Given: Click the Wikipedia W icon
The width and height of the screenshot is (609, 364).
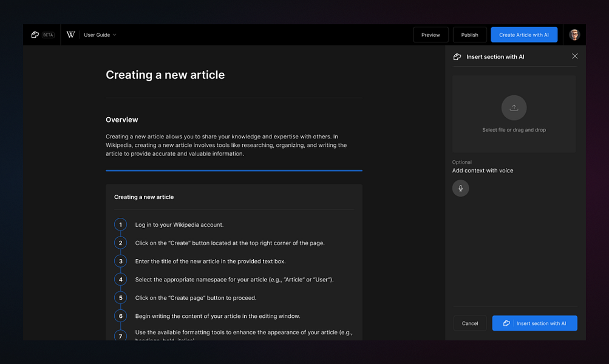Looking at the screenshot, I should pyautogui.click(x=70, y=35).
